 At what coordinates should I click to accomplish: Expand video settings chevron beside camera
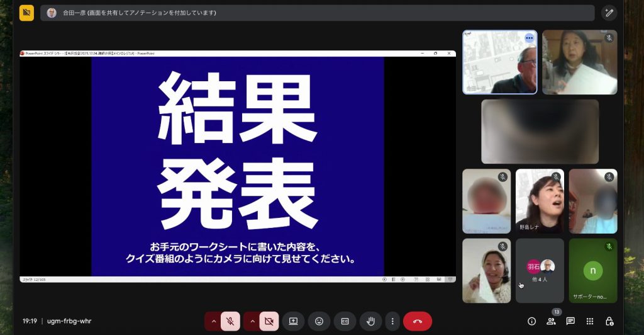pos(253,321)
